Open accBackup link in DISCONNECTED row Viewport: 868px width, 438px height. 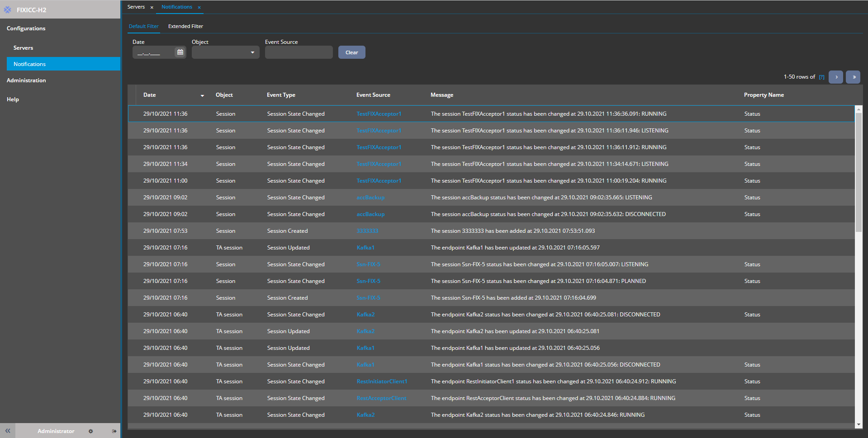point(370,214)
